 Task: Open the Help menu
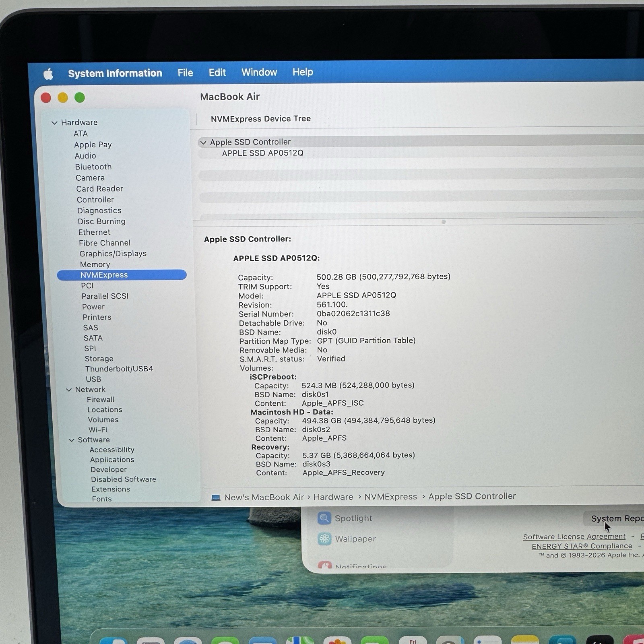tap(303, 72)
